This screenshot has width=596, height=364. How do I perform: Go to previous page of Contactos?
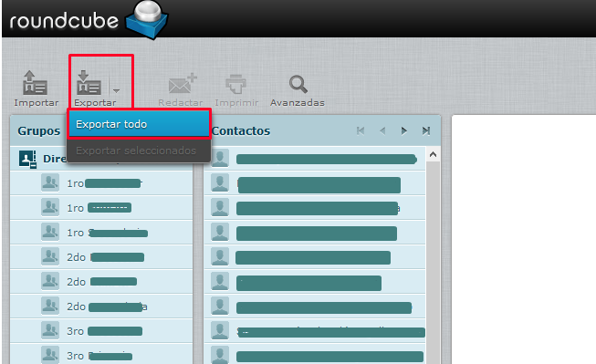tap(382, 131)
